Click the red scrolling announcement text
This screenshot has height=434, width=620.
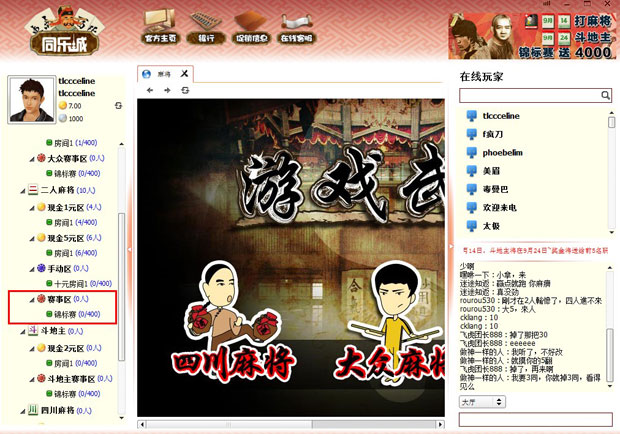coord(535,250)
